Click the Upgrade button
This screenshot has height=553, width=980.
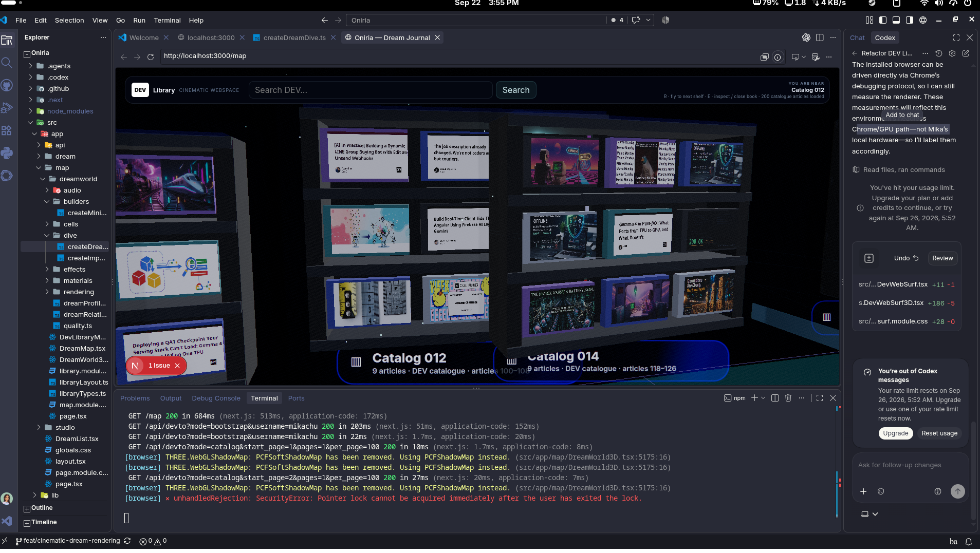tap(896, 433)
